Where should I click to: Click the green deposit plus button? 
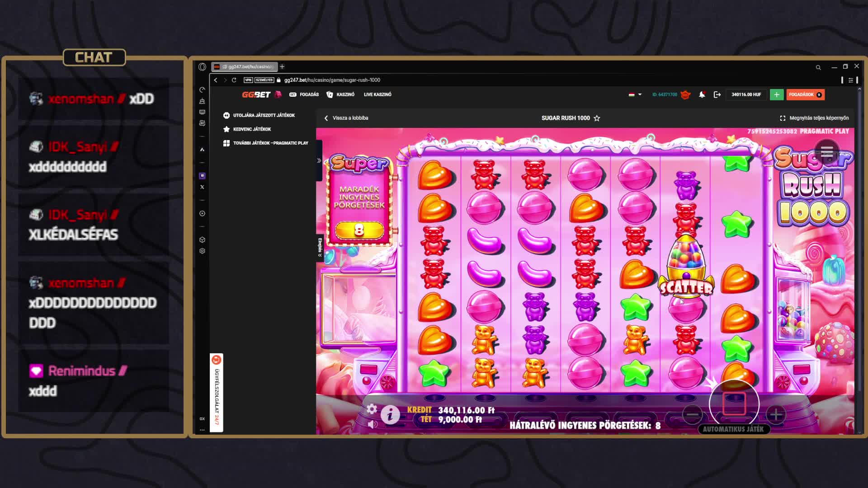click(x=777, y=94)
